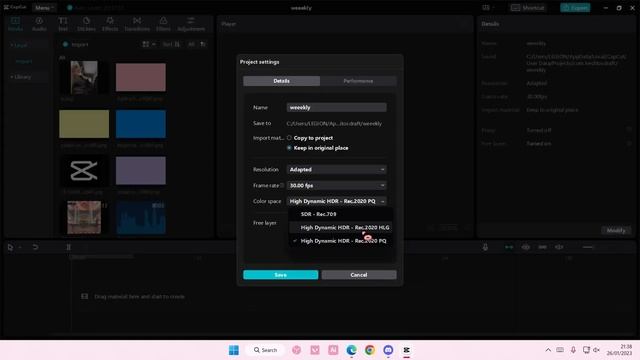Screen dimensions: 640x360
Task: Show hidden system tray icons
Action: coord(548,350)
